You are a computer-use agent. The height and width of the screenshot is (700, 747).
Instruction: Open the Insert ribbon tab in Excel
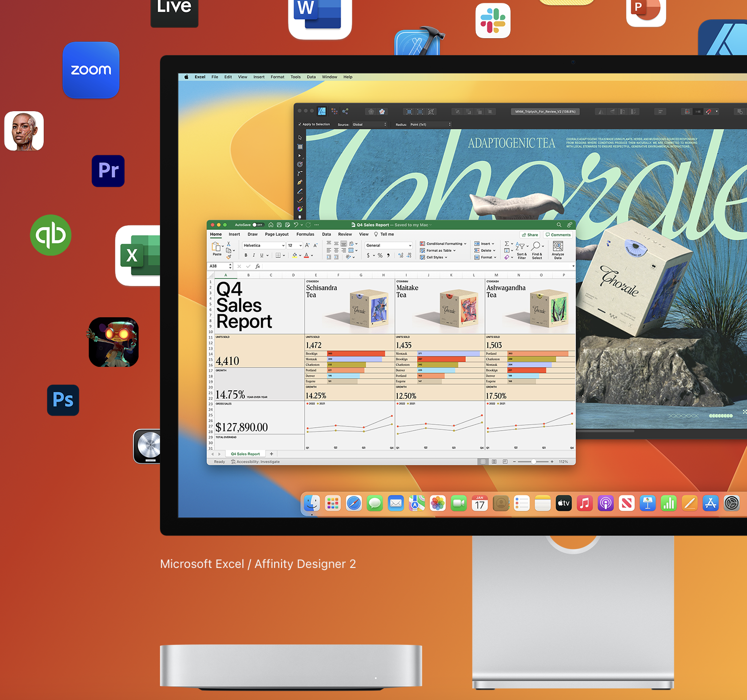pyautogui.click(x=234, y=234)
